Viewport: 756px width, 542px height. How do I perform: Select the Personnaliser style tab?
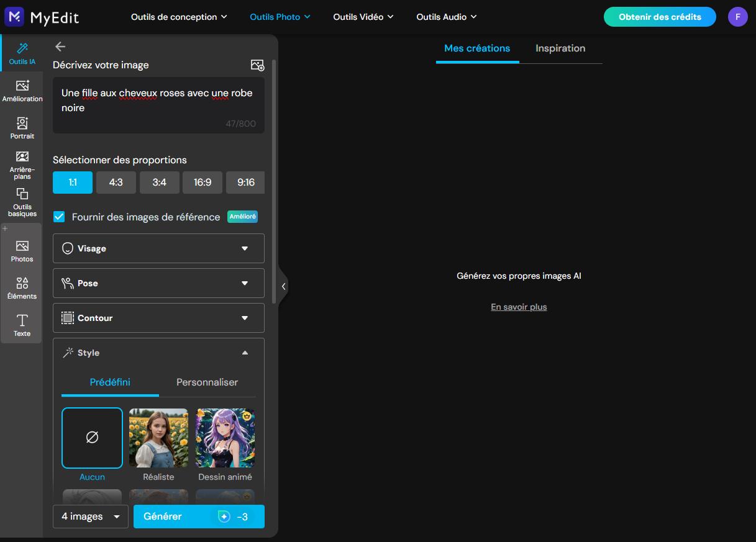207,382
